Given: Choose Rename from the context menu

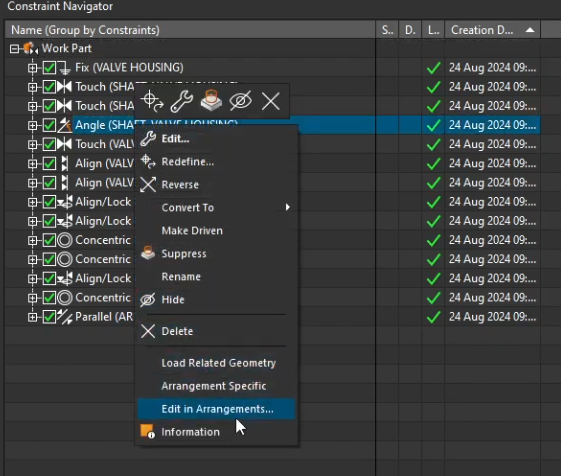Looking at the screenshot, I should click(x=216, y=276).
